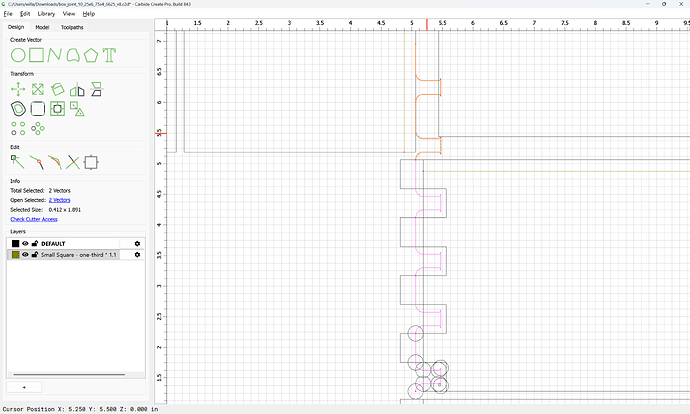690x414 pixels.
Task: Click the red cursor marker on left ruler
Action: [x=161, y=133]
